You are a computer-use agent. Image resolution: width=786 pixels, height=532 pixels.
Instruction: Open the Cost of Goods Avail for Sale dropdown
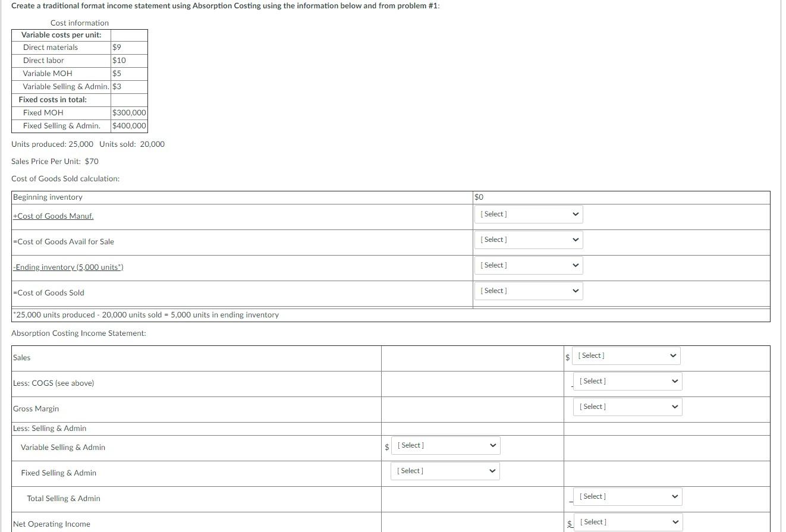[528, 240]
